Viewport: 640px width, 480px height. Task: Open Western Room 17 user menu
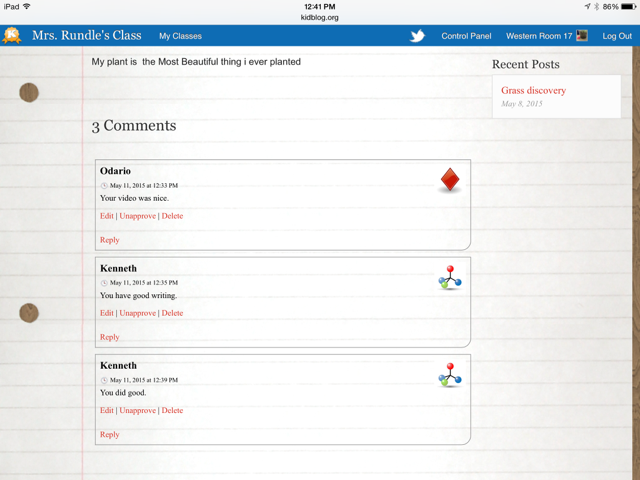pyautogui.click(x=539, y=36)
